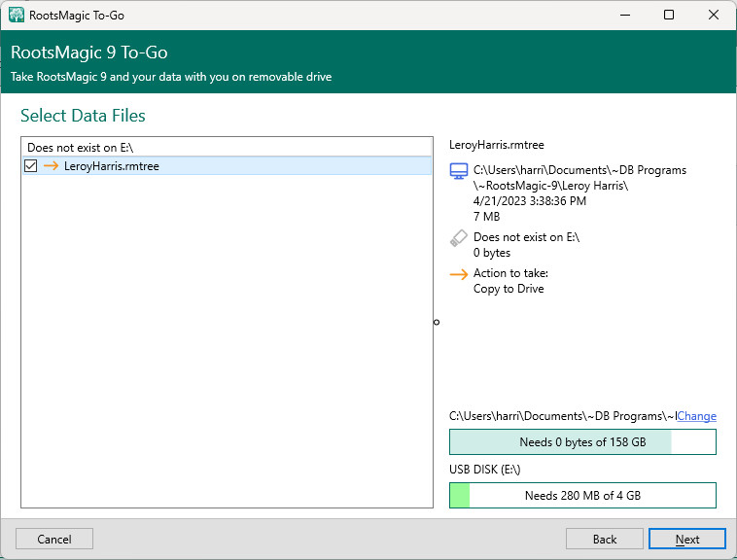The height and width of the screenshot is (560, 737).
Task: Click the orange arrow icon beside LeroyHarris.rmtree
Action: (x=51, y=166)
